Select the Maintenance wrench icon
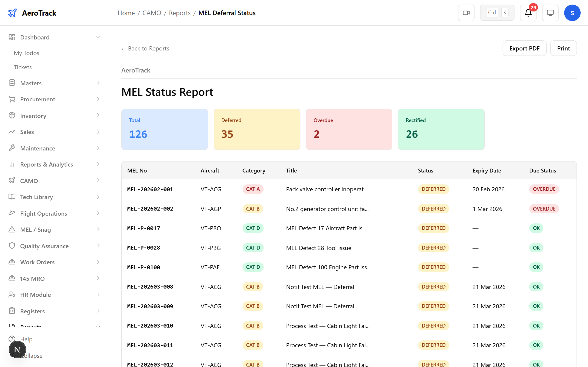588x367 pixels. 12,148
